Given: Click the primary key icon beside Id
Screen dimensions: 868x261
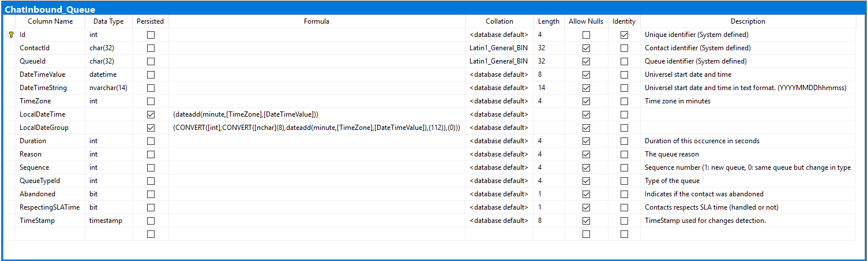Looking at the screenshot, I should [11, 35].
